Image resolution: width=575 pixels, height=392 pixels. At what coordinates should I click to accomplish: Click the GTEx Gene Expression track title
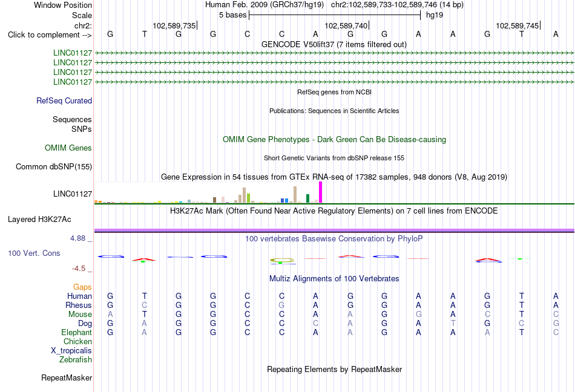click(334, 177)
